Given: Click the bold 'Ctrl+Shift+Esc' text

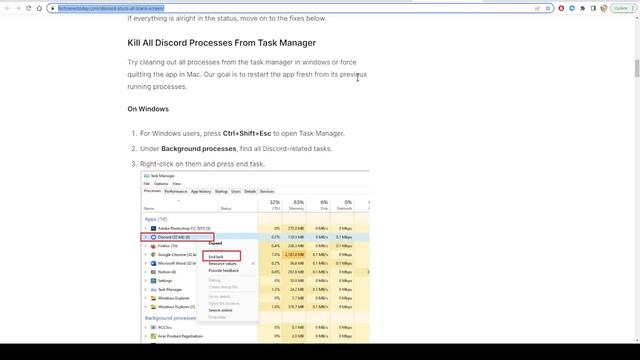Looking at the screenshot, I should coord(247,133).
